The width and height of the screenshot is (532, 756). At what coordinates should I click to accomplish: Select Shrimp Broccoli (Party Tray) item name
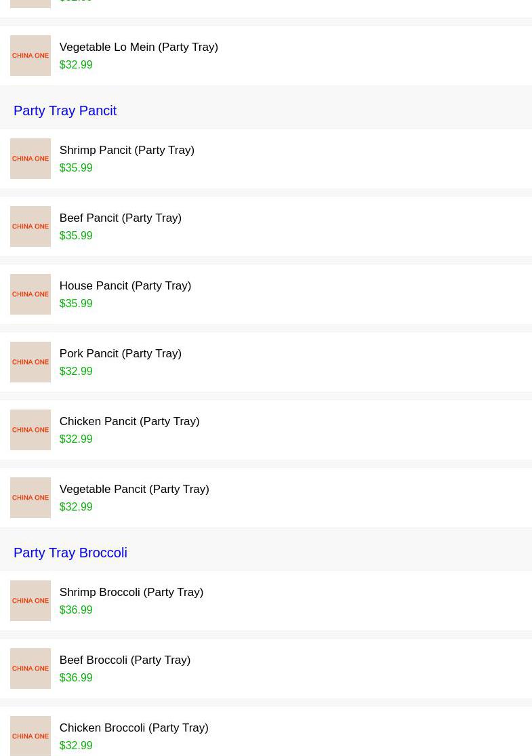point(131,592)
